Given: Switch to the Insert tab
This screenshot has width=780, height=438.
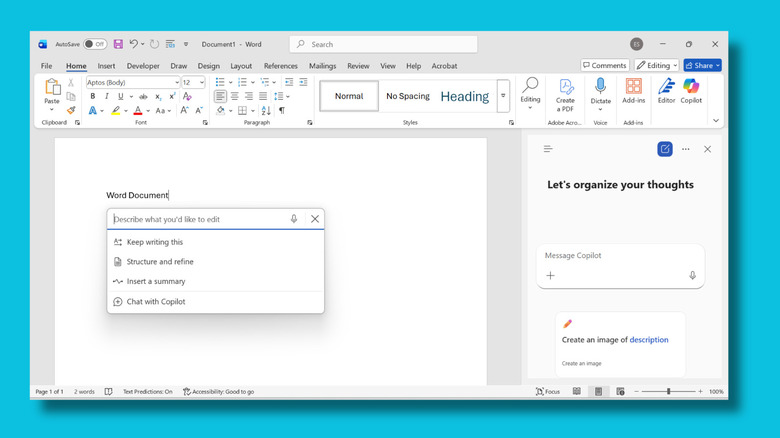Looking at the screenshot, I should (106, 66).
